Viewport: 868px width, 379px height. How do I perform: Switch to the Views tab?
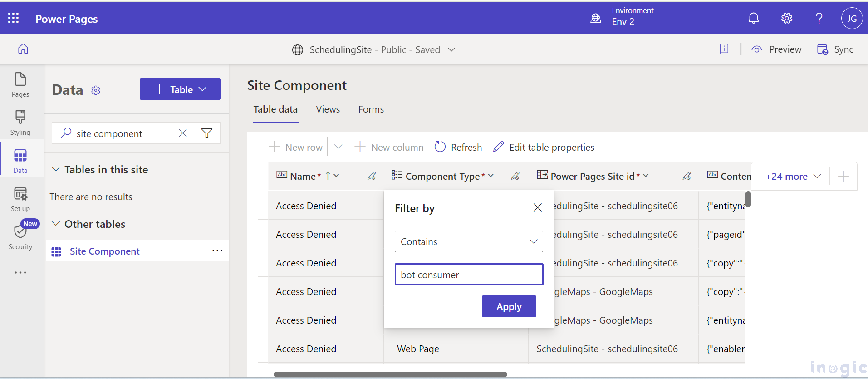[x=328, y=109]
